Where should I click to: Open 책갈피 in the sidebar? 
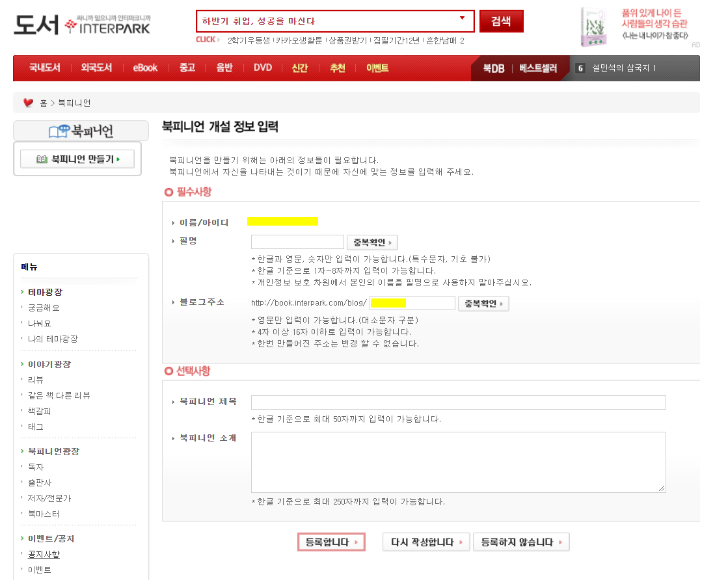pos(40,411)
